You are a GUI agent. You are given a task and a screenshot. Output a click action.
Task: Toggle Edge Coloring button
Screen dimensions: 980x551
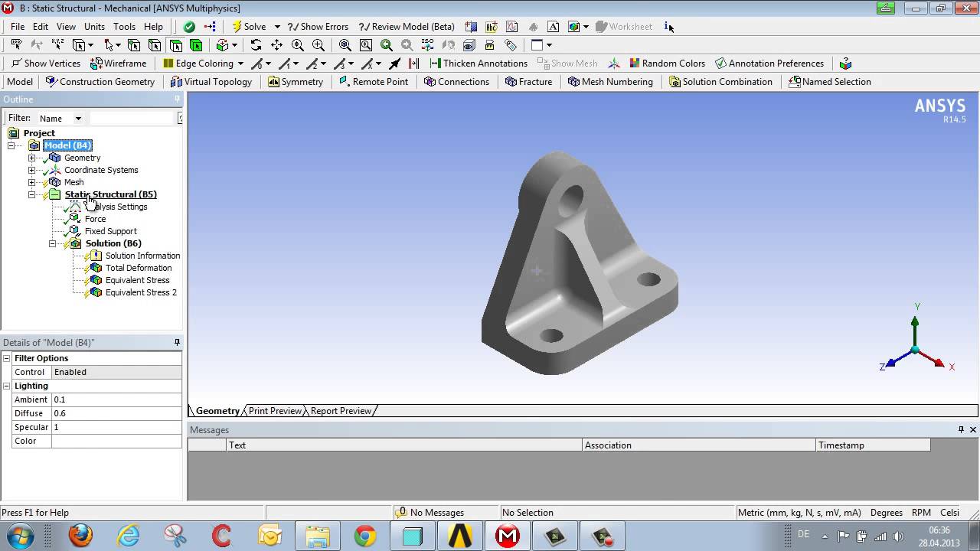point(198,63)
